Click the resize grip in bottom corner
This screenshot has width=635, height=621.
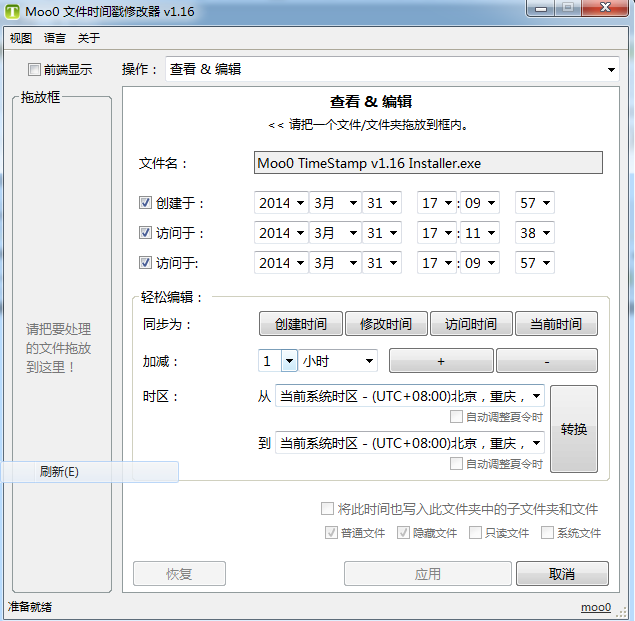[621, 612]
